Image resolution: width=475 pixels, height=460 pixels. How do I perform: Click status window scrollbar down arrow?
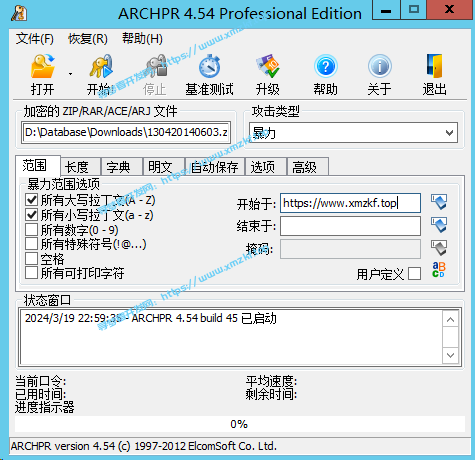coord(450,355)
